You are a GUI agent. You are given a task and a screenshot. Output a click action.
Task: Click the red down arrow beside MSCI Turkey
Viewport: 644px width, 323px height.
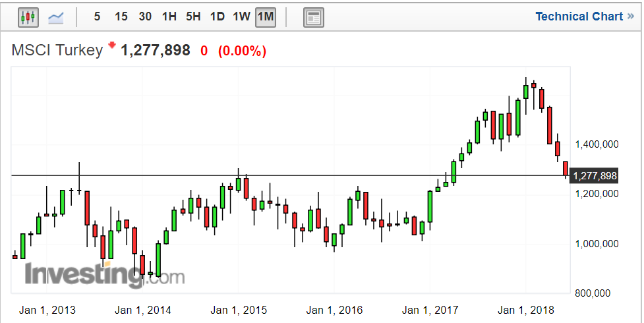click(112, 45)
